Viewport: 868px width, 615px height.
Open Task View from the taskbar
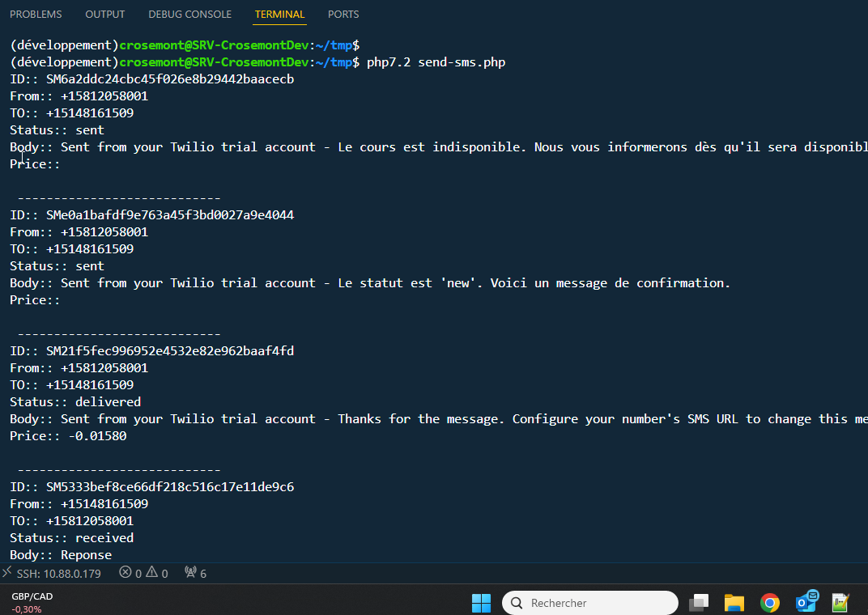coord(698,603)
